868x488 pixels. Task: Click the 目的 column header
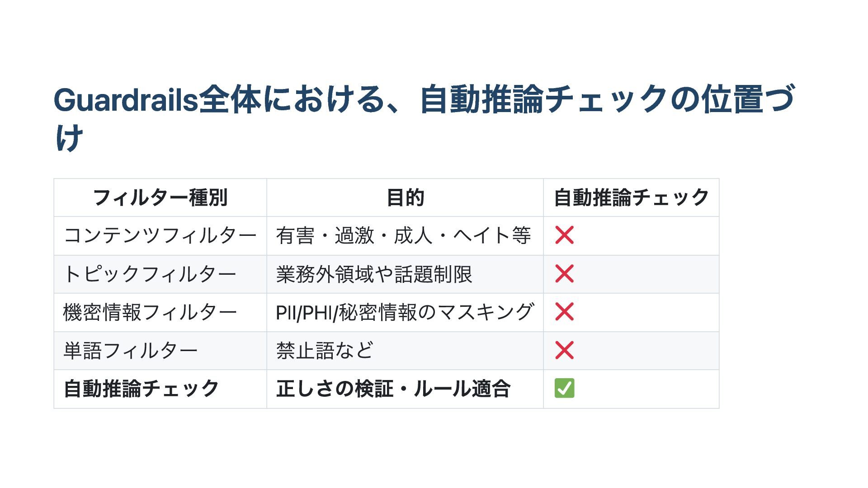405,198
